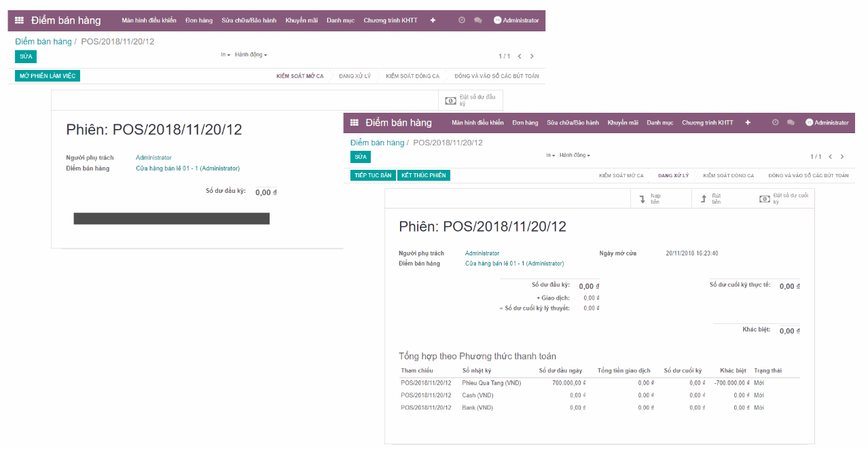Click the Đặt số dư đầu kỳ banknote icon

tap(450, 100)
